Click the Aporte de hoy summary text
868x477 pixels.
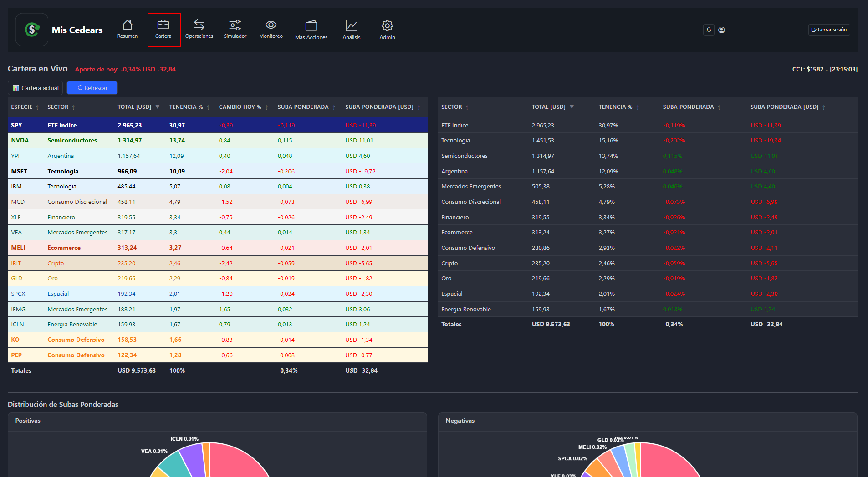(125, 69)
